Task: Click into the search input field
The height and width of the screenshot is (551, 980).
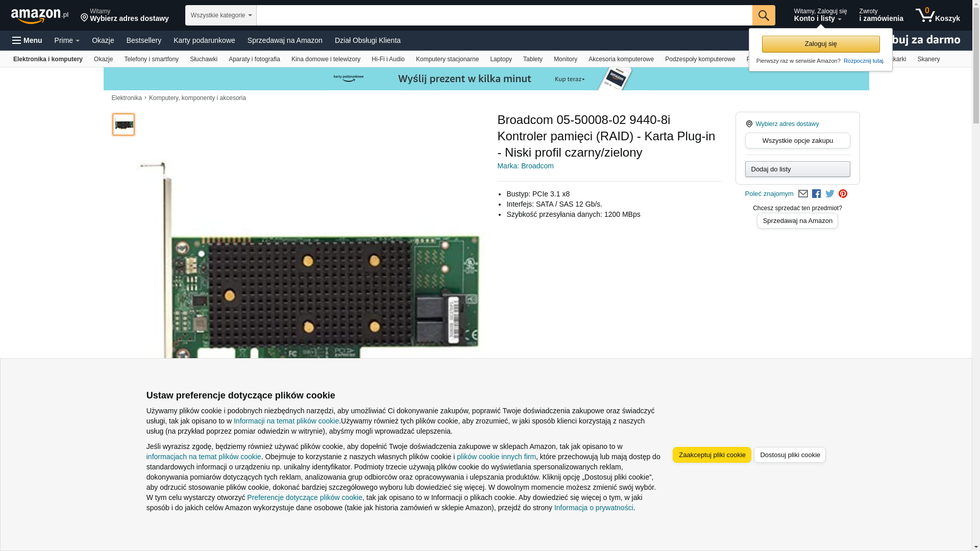Action: [x=503, y=15]
